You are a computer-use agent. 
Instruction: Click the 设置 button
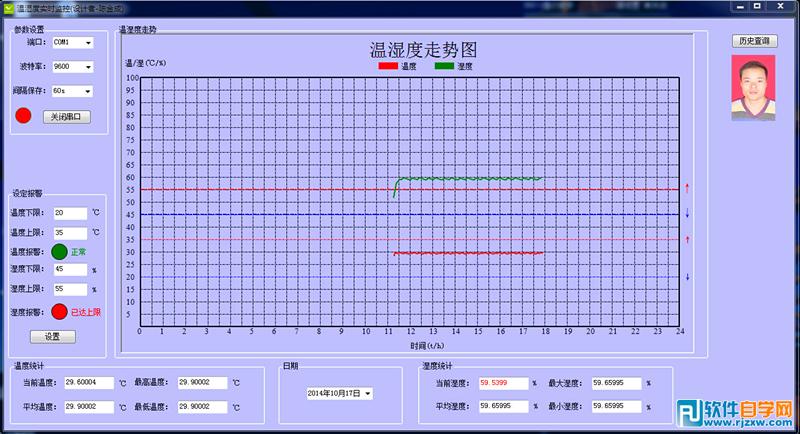tap(53, 337)
